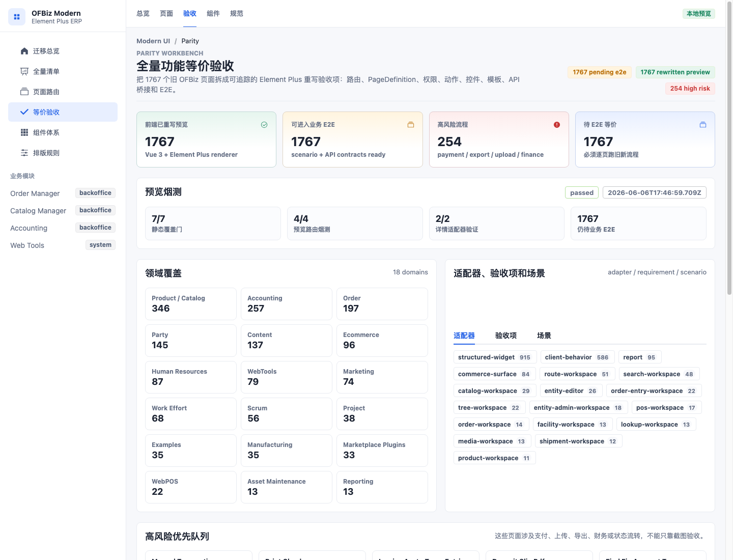Select the Ecommerce 96 domain card
733x560 pixels.
[382, 341]
